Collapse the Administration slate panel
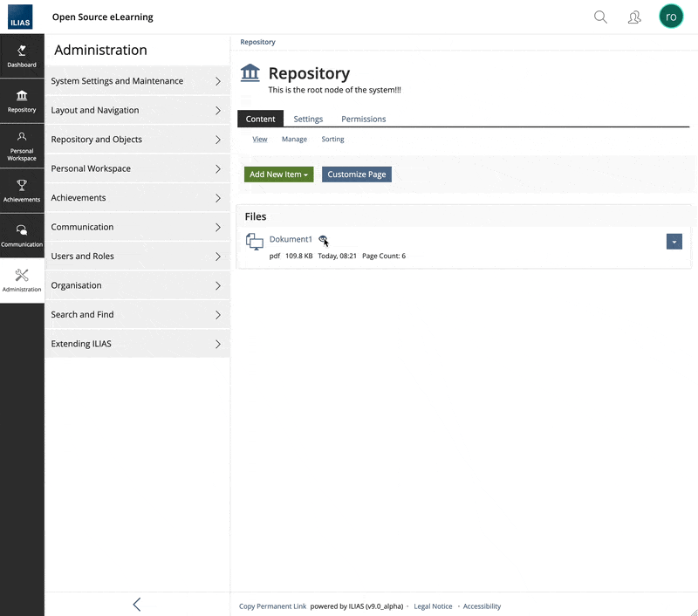Image resolution: width=698 pixels, height=616 pixels. click(137, 605)
